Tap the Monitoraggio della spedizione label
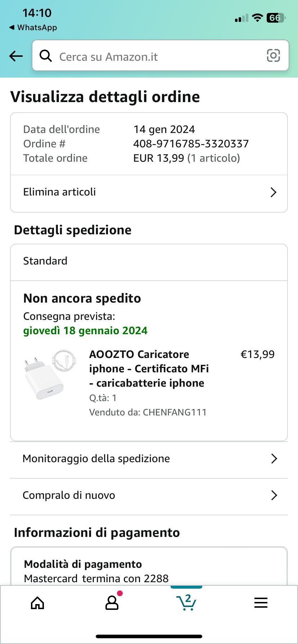The width and height of the screenshot is (298, 644). pyautogui.click(x=96, y=459)
